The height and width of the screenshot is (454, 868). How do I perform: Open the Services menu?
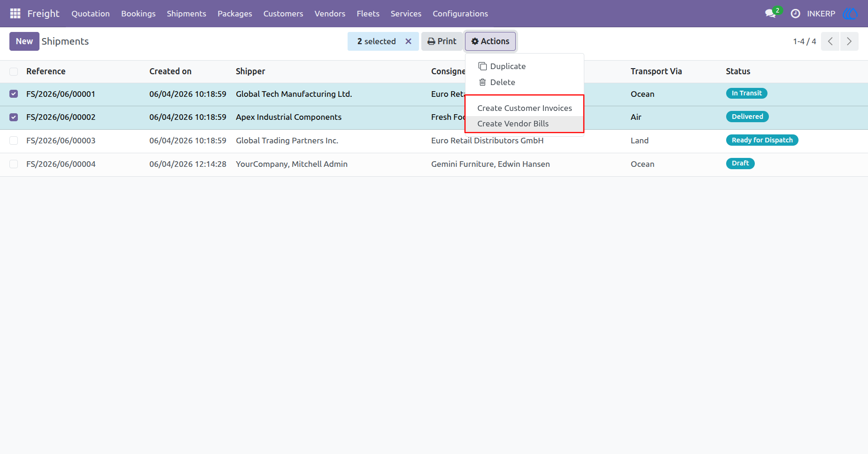(406, 14)
